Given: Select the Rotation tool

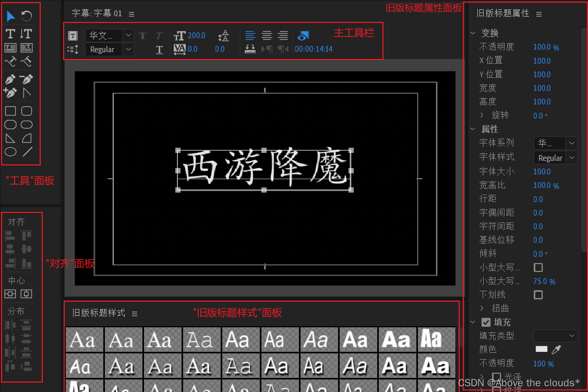Looking at the screenshot, I should (27, 16).
